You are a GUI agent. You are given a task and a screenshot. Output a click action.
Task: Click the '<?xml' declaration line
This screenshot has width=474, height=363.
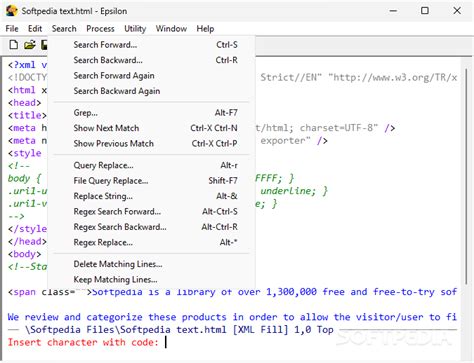click(x=27, y=65)
